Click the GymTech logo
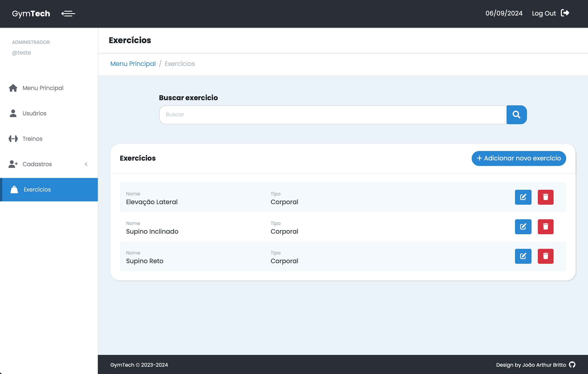The height and width of the screenshot is (374, 588). (x=31, y=13)
